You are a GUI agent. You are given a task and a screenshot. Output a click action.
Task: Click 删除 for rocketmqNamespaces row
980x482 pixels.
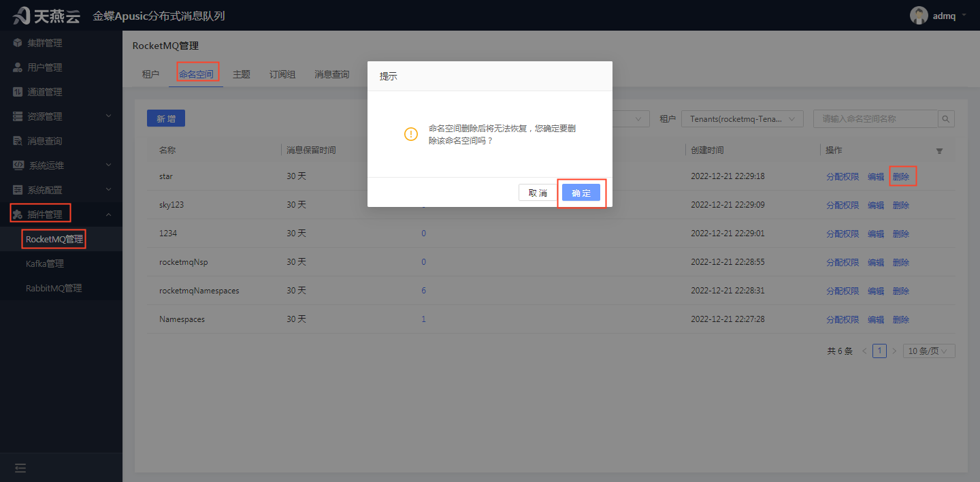coord(901,291)
